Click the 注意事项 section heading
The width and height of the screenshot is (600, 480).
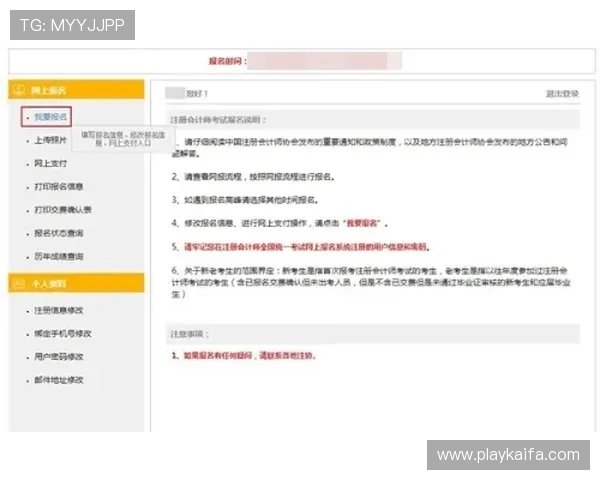coord(189,334)
